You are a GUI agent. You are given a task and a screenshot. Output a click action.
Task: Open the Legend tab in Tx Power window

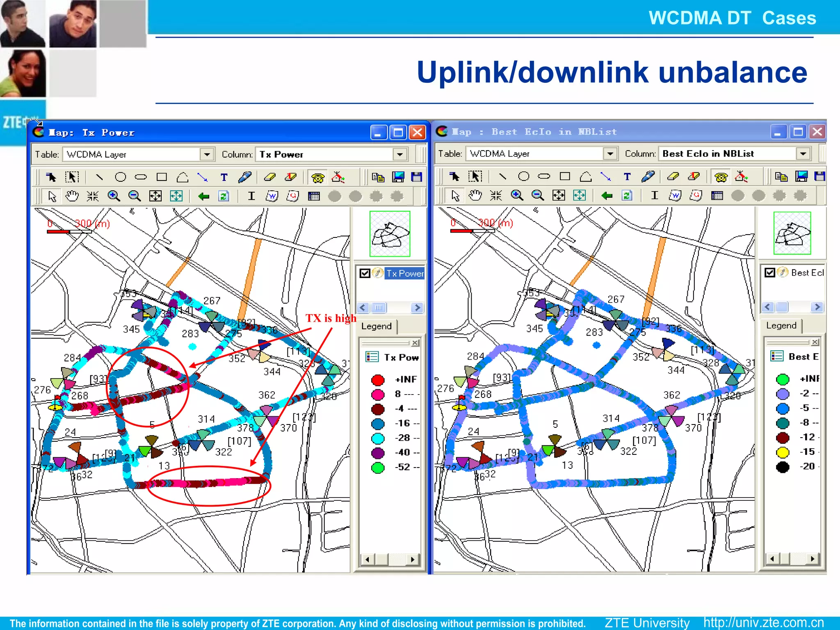tap(377, 326)
